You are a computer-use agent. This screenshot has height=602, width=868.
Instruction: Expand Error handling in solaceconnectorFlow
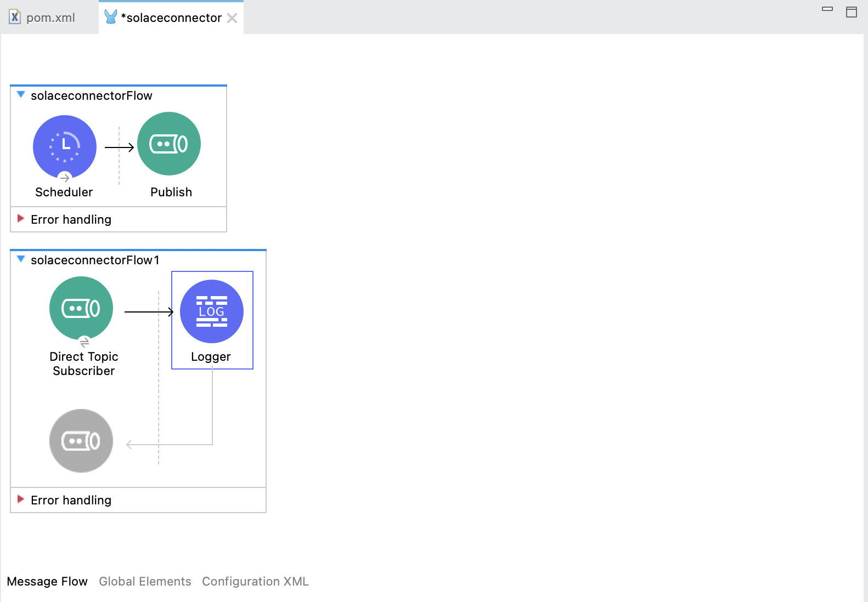[x=21, y=219]
